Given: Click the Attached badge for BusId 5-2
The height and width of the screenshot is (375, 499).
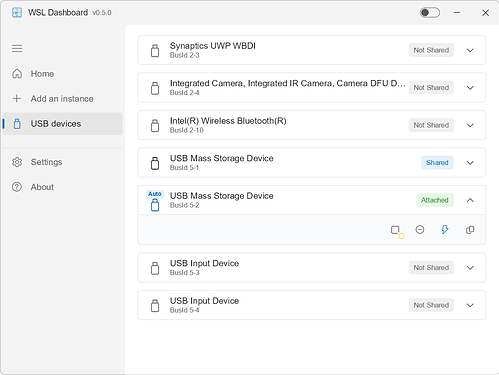Looking at the screenshot, I should [435, 200].
